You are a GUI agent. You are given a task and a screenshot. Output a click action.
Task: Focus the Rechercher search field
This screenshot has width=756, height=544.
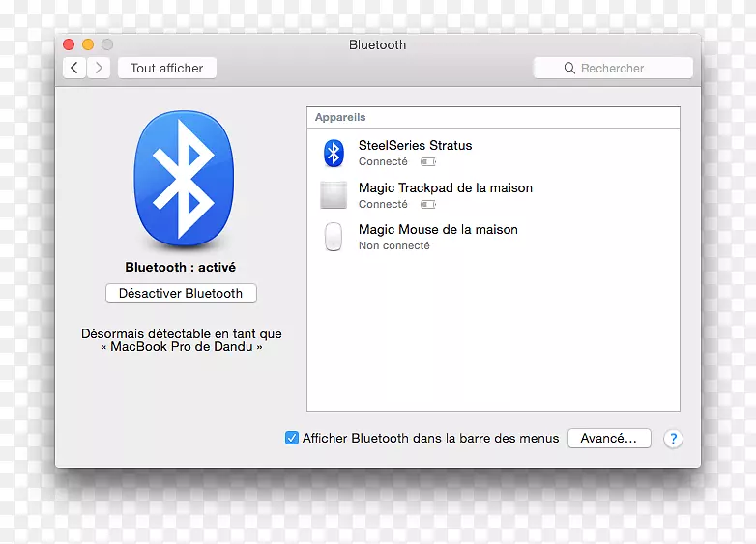pyautogui.click(x=613, y=68)
